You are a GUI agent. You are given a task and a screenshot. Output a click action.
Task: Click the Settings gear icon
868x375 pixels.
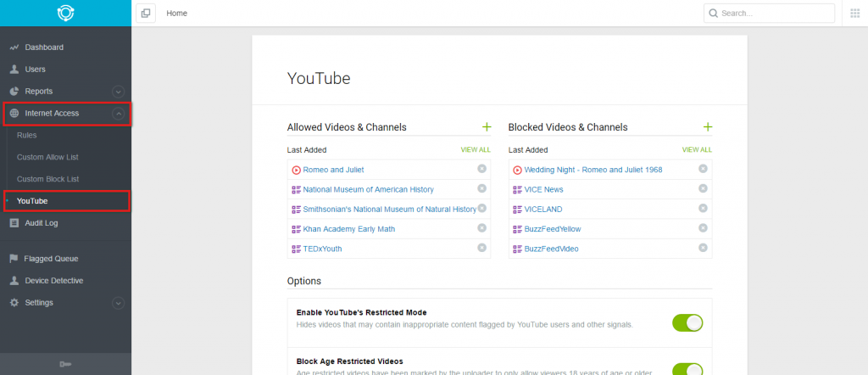click(x=14, y=302)
